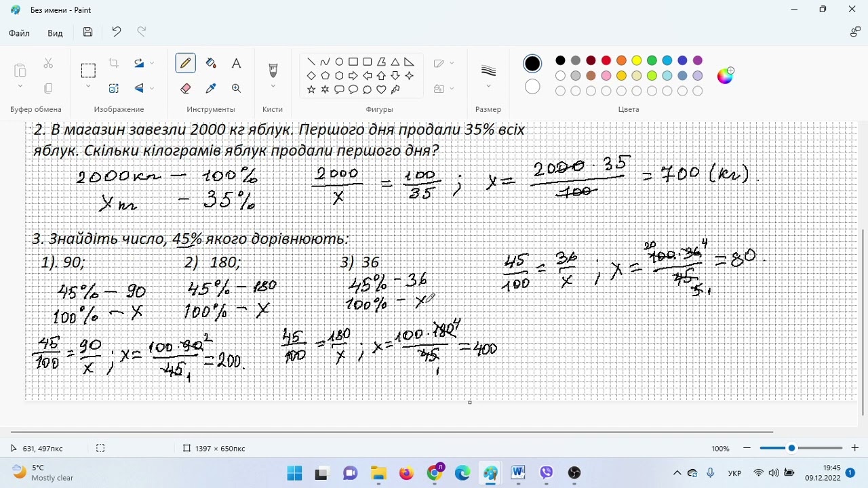Select the Eraser tool
Viewport: 868px width, 488px height.
(185, 88)
